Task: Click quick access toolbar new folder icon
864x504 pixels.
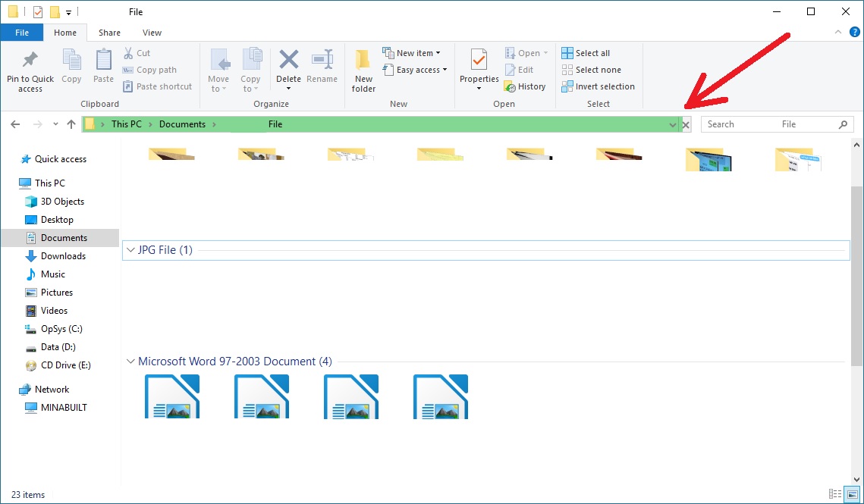Action: 55,11
